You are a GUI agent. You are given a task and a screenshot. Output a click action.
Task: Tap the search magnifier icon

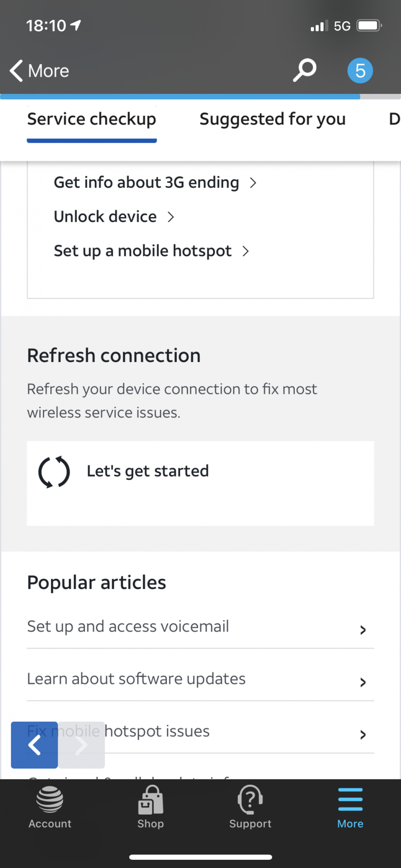tap(304, 70)
